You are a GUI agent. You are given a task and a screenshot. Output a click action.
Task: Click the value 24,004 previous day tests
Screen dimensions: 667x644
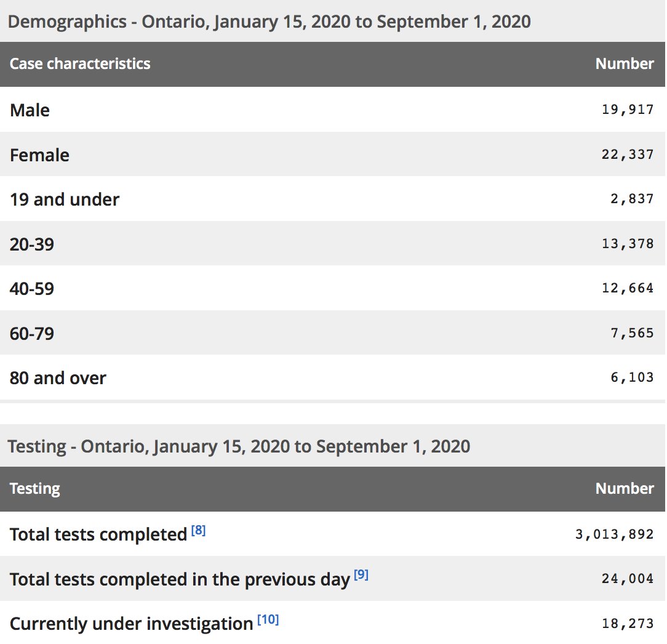click(x=628, y=579)
